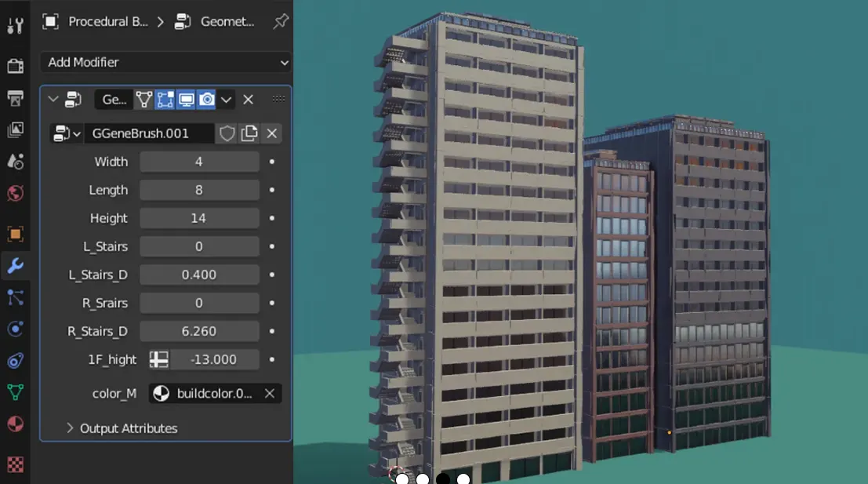Image resolution: width=868 pixels, height=484 pixels.
Task: Open the Material Properties tab
Action: 15,422
